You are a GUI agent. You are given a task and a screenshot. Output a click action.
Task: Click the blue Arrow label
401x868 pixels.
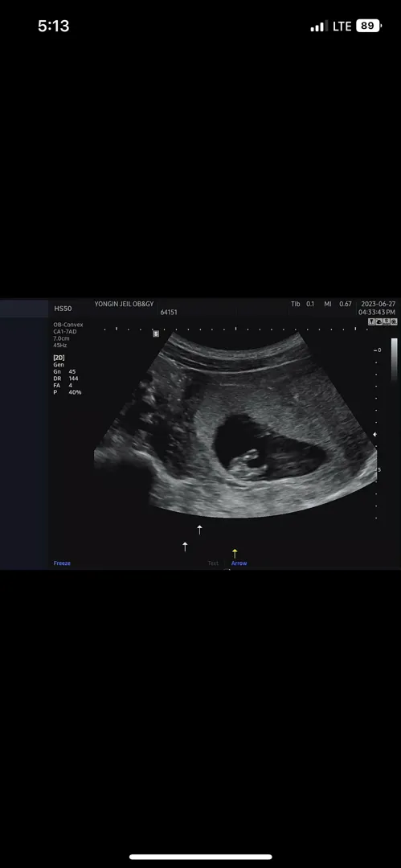239,563
